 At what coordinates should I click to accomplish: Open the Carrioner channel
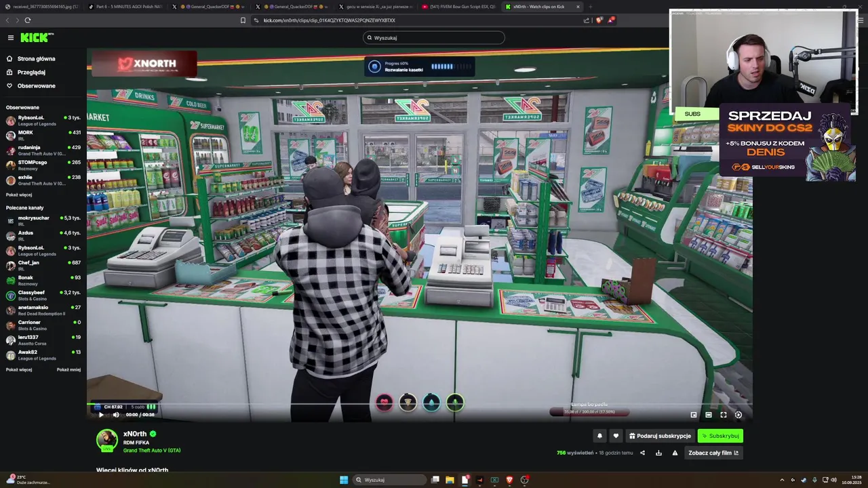coord(43,325)
